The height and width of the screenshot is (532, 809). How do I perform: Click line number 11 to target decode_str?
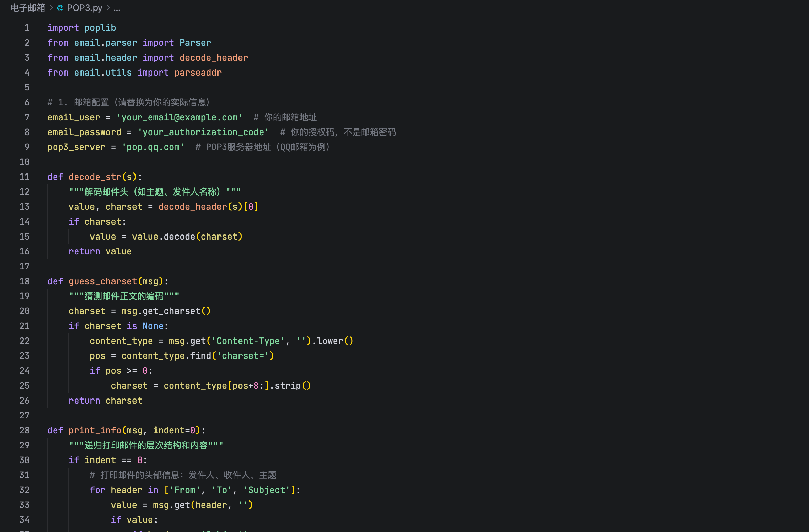[x=24, y=177]
